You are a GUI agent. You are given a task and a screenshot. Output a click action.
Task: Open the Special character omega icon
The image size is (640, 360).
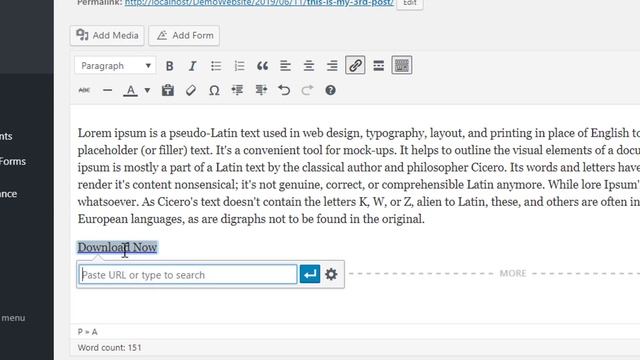tap(214, 90)
